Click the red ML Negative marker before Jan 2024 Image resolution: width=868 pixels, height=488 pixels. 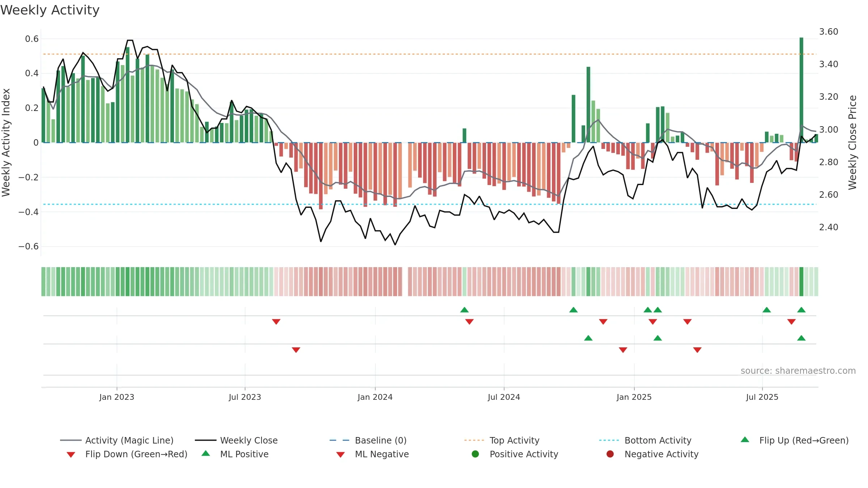pos(296,350)
